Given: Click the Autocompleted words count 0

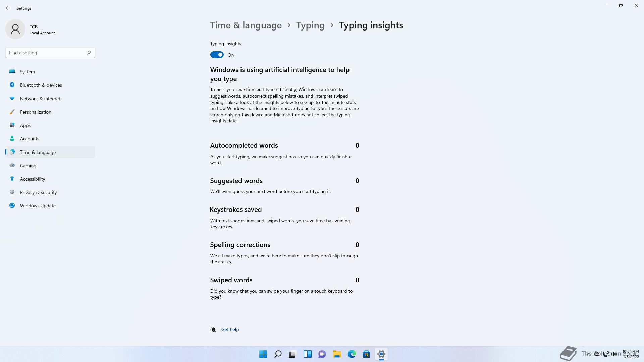Looking at the screenshot, I should pos(357,145).
